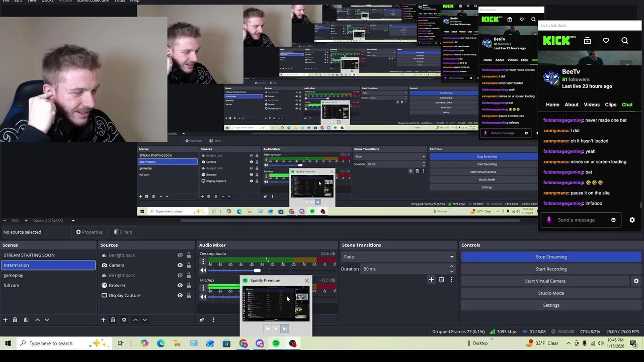Click Stop Streaming button

pyautogui.click(x=551, y=257)
